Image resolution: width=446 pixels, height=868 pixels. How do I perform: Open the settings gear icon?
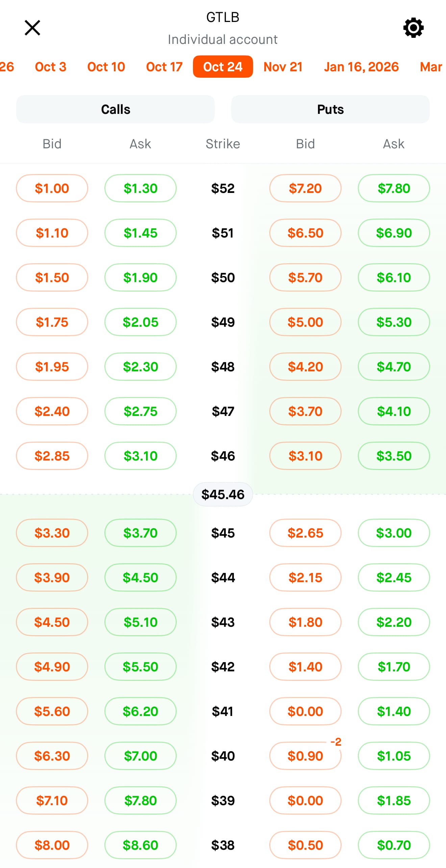tap(413, 28)
